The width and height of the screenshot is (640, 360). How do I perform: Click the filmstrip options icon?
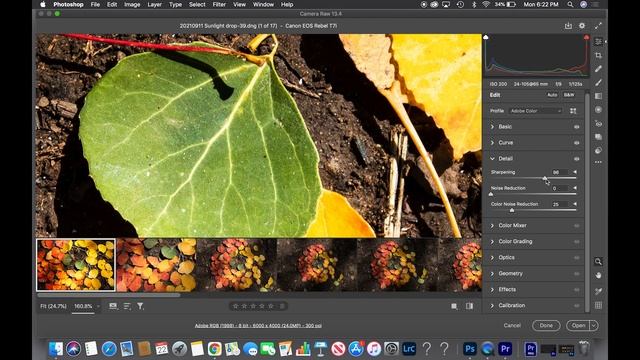[113, 306]
